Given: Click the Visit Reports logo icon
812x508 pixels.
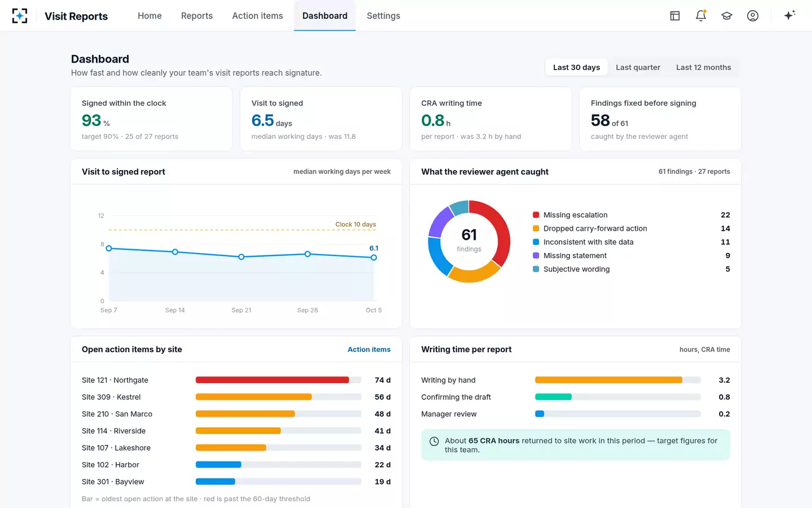Looking at the screenshot, I should tap(20, 16).
